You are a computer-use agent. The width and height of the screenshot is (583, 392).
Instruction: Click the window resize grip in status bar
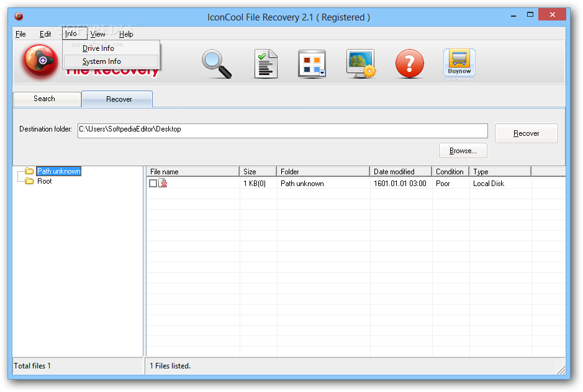(x=561, y=370)
